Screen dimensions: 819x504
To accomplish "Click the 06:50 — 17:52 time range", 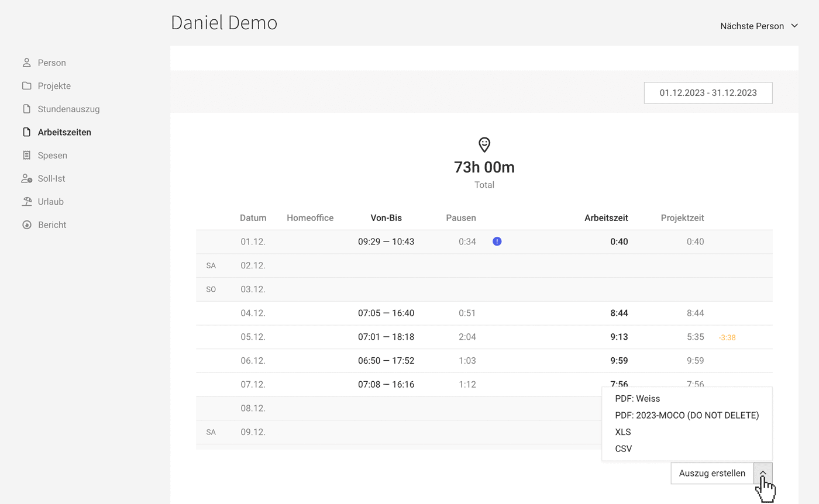I will (386, 361).
